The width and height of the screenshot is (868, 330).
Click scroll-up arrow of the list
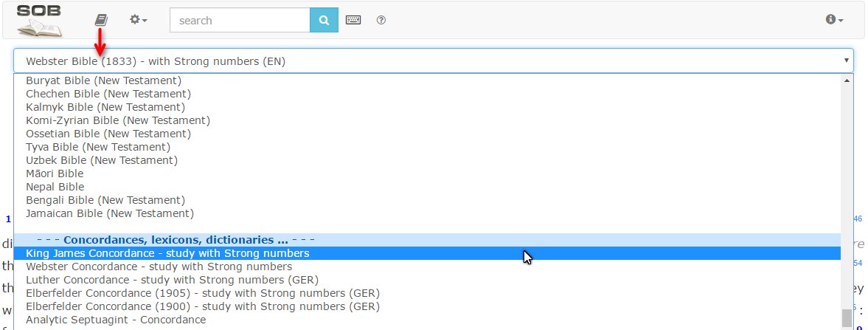(847, 80)
